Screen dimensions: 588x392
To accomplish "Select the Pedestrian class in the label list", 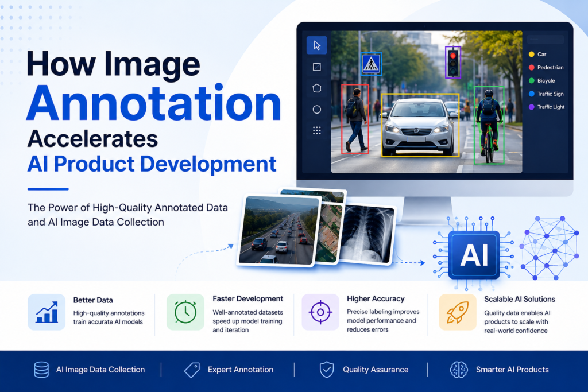I will [546, 68].
